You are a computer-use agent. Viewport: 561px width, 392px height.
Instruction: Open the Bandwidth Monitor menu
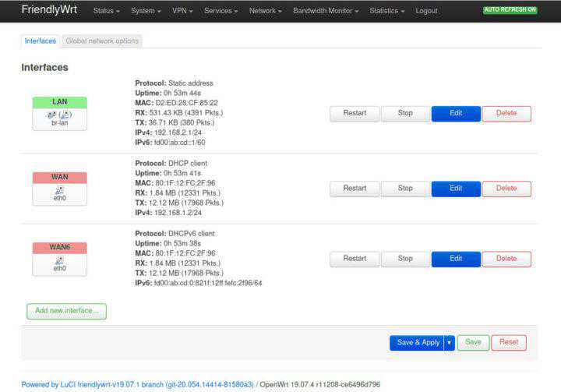(x=326, y=11)
